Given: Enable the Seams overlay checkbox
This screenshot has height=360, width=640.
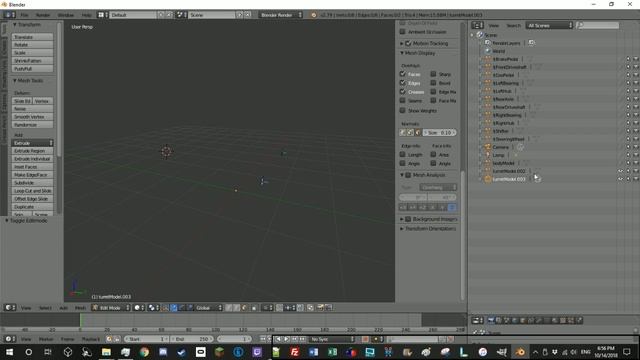Looking at the screenshot, I should click(x=402, y=100).
